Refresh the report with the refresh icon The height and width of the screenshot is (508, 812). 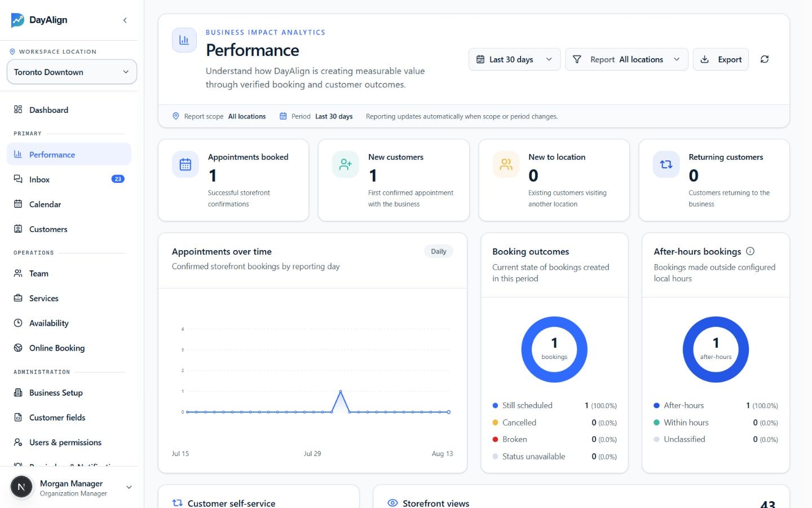pos(765,59)
